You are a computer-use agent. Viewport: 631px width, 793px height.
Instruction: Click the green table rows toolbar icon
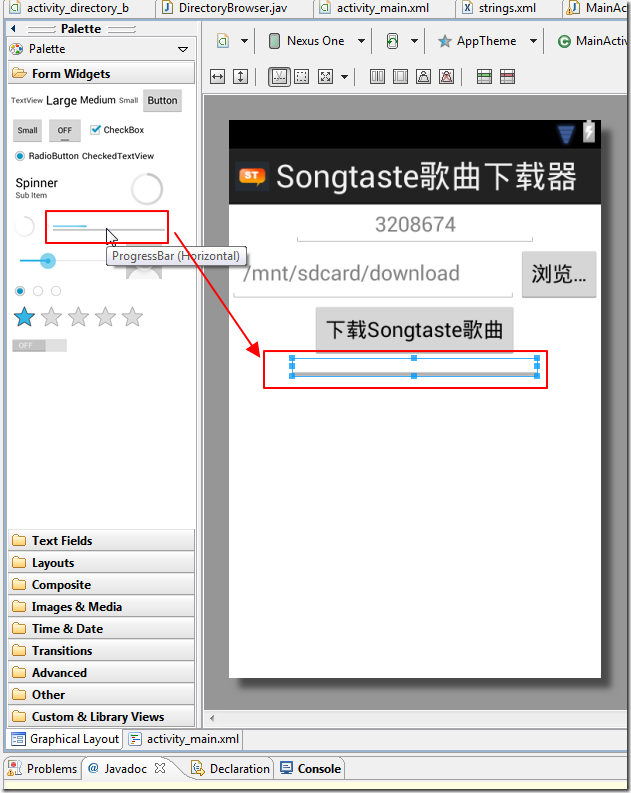coord(484,77)
